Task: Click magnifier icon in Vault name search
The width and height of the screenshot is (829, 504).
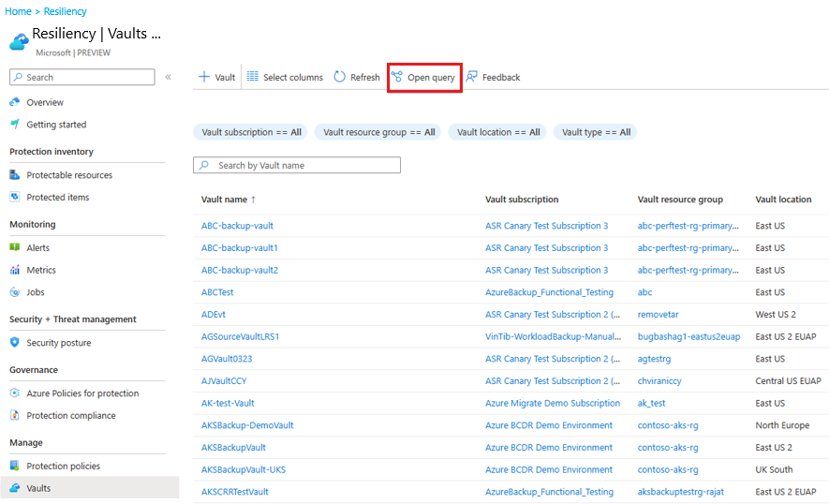Action: 203,165
